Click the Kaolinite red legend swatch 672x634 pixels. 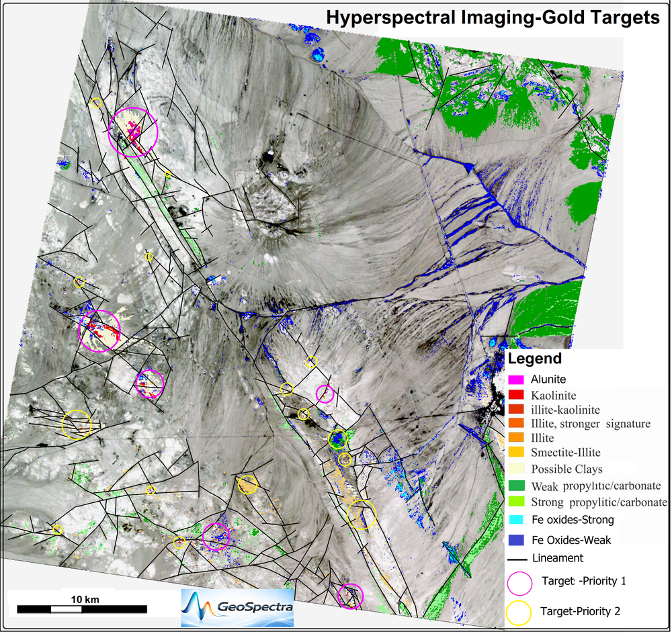(516, 394)
